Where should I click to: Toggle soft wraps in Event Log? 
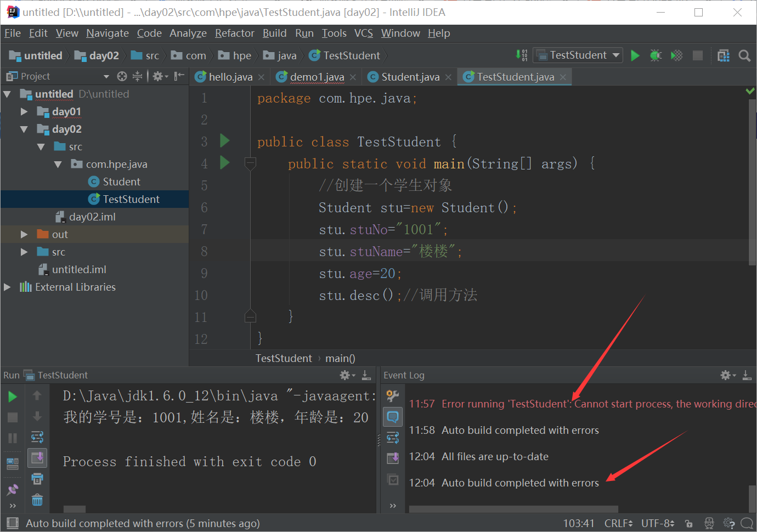click(x=393, y=438)
